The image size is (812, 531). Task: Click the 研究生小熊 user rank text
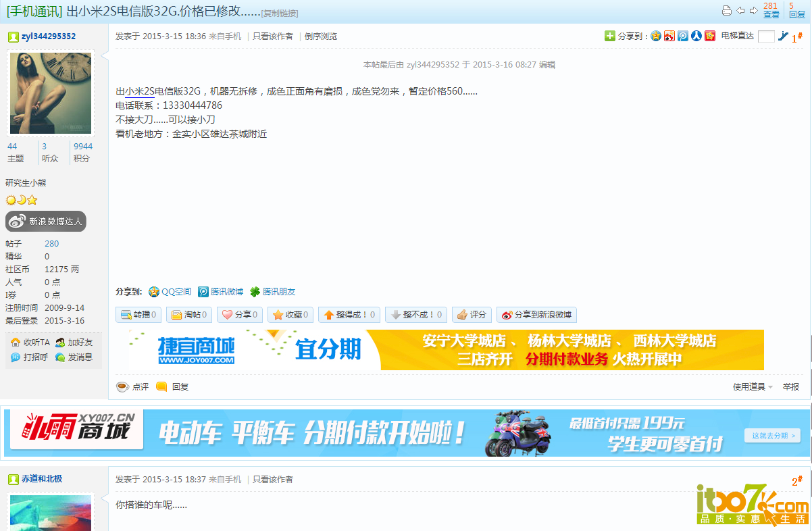click(x=26, y=183)
